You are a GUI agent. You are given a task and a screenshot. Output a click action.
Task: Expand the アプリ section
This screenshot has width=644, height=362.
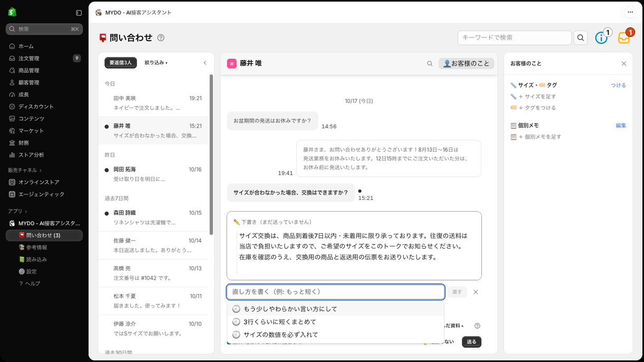[17, 211]
